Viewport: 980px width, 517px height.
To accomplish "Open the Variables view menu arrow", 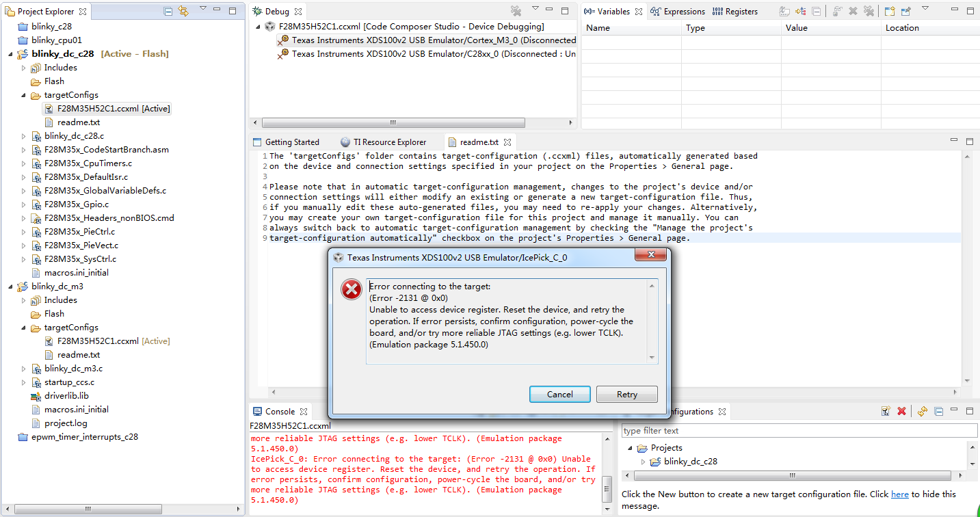I will tap(925, 10).
